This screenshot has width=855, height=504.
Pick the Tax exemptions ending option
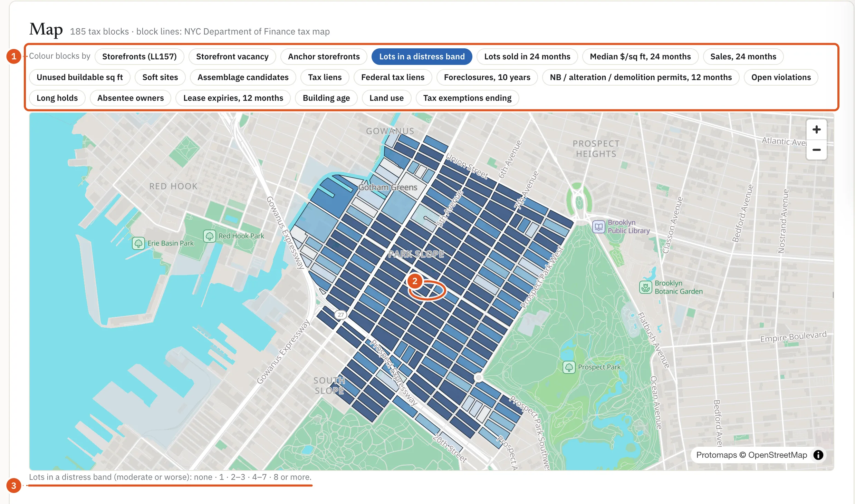point(467,98)
